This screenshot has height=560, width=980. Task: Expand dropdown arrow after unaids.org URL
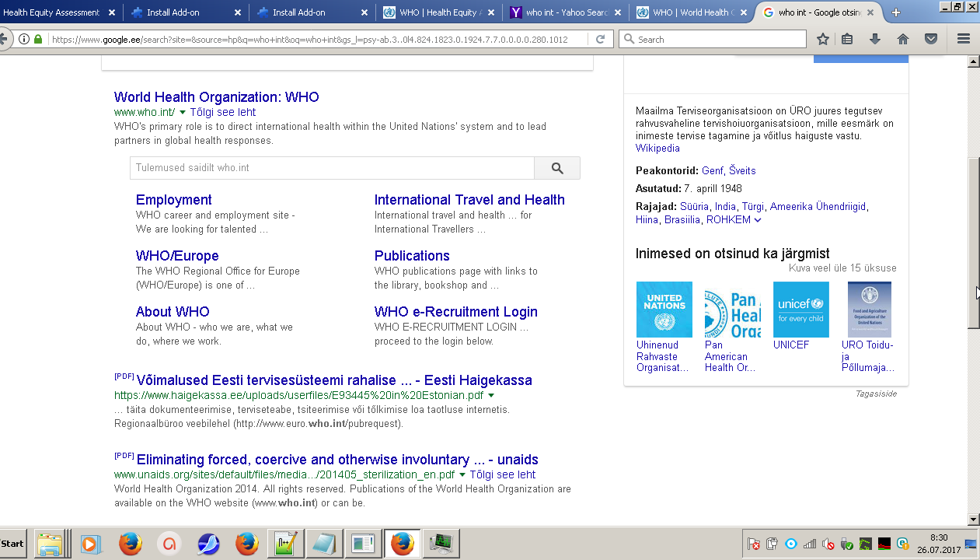[462, 475]
